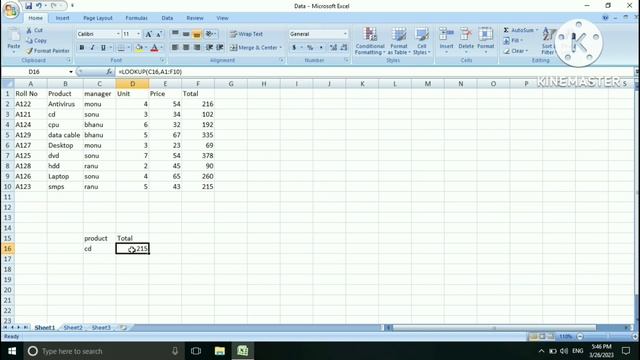Click Insert cells button

tap(447, 40)
